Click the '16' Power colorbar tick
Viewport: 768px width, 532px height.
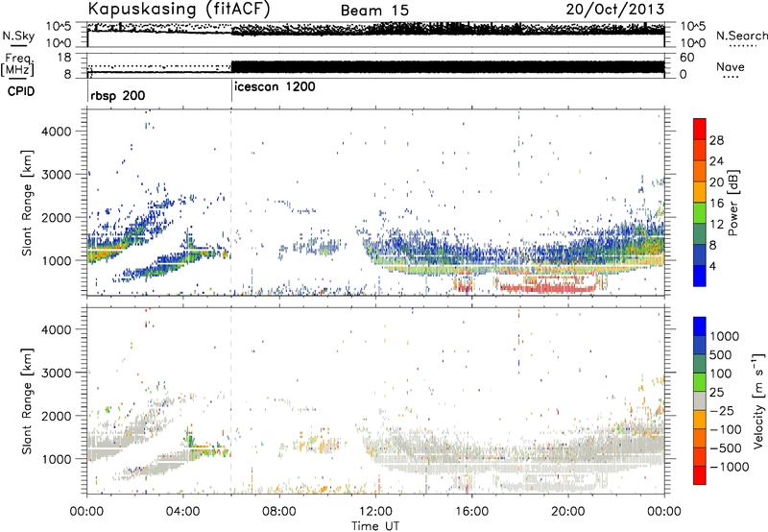pos(716,204)
